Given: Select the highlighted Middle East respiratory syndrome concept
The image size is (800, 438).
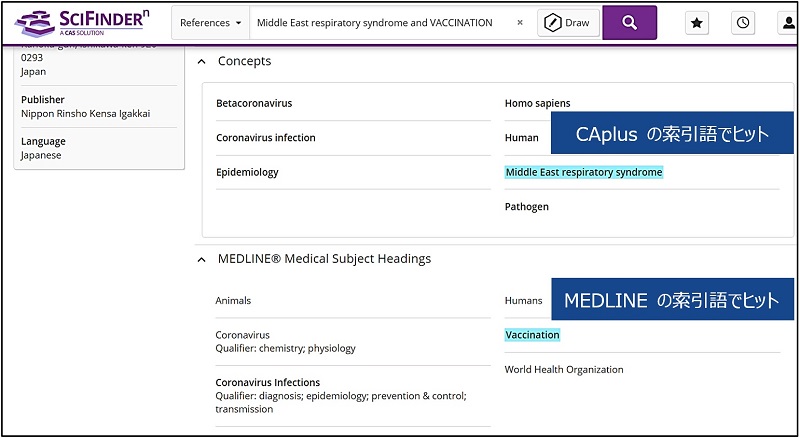Looking at the screenshot, I should click(584, 172).
